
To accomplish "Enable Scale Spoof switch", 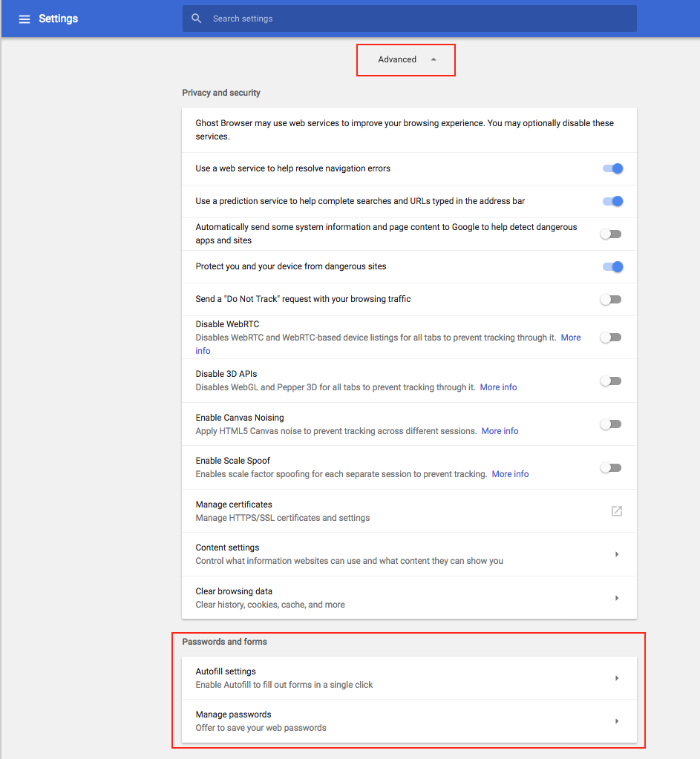I will point(611,467).
